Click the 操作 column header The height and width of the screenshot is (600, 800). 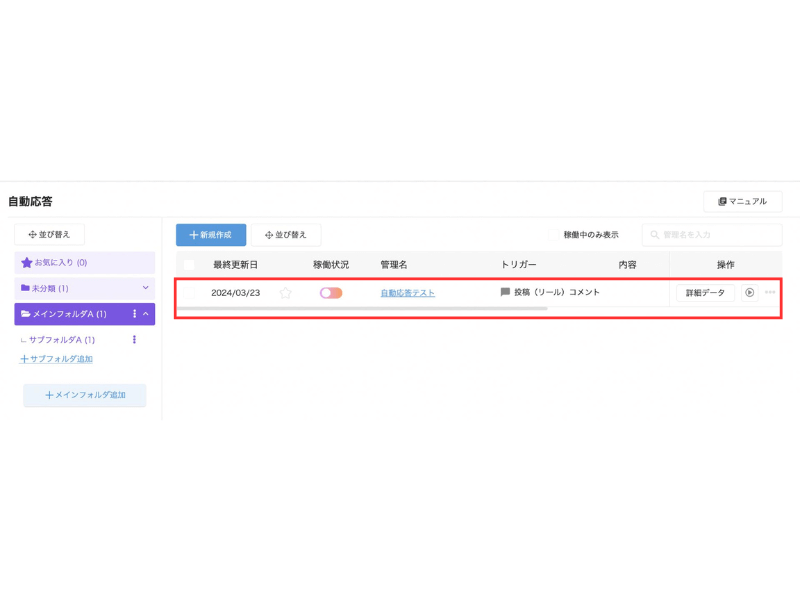click(x=726, y=265)
